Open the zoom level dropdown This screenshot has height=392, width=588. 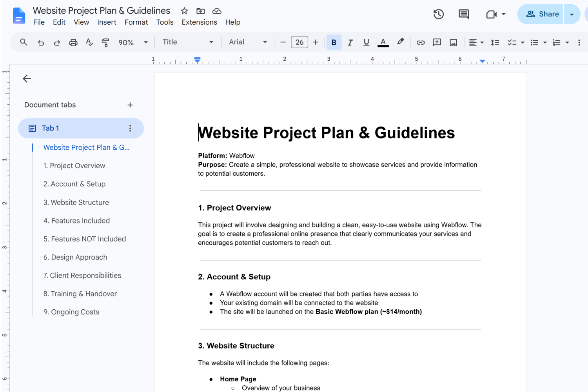[x=133, y=42]
